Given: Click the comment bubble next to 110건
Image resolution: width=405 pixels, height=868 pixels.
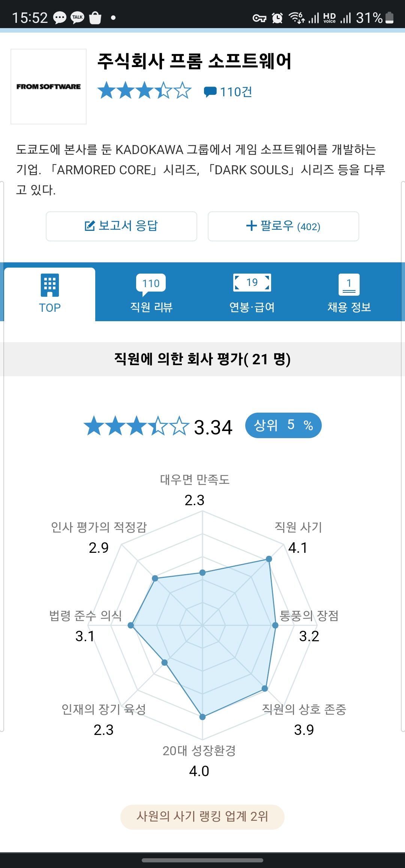Looking at the screenshot, I should (x=210, y=92).
